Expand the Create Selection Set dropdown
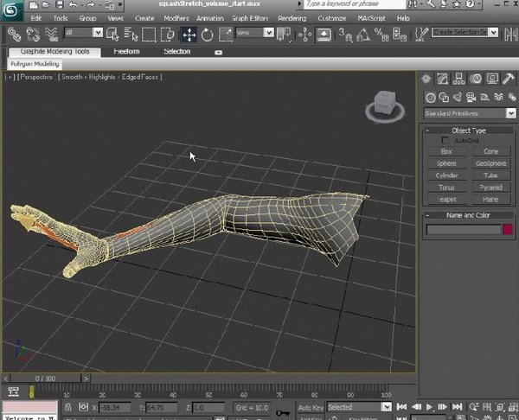This screenshot has height=420, width=519. tap(495, 33)
